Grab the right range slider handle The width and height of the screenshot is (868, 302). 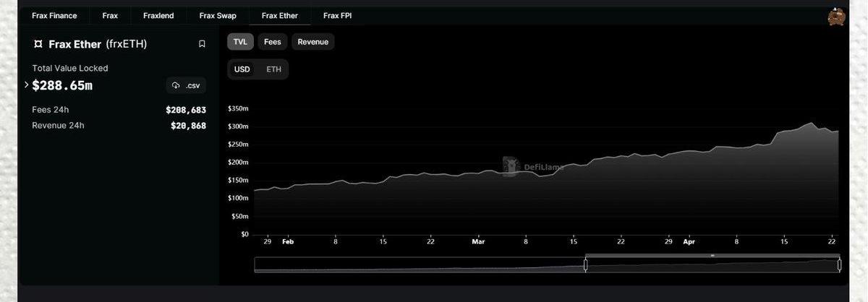point(839,265)
